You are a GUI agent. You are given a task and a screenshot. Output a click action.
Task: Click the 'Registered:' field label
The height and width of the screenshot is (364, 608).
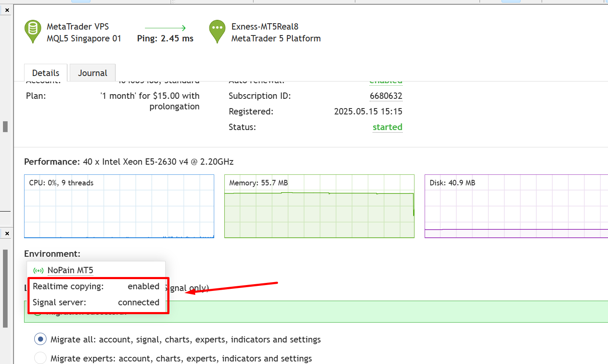click(x=251, y=111)
